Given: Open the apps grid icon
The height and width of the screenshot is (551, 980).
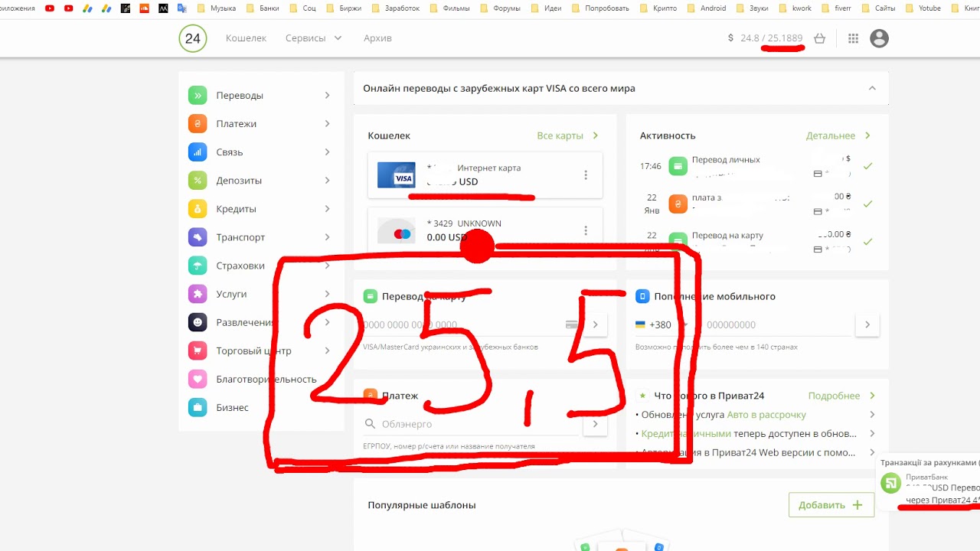Looking at the screenshot, I should (x=854, y=38).
